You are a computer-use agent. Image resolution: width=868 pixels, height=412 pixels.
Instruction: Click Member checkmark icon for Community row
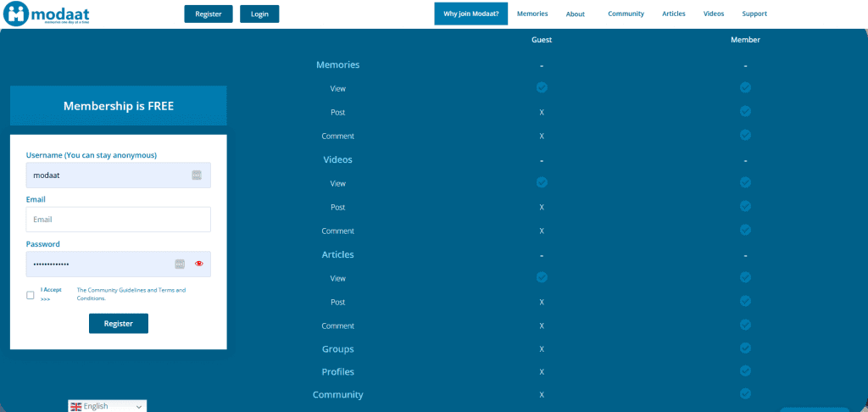(x=745, y=393)
